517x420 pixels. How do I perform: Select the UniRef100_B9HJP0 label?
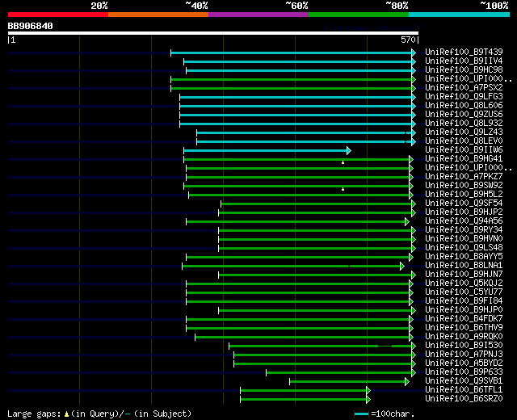(x=464, y=310)
